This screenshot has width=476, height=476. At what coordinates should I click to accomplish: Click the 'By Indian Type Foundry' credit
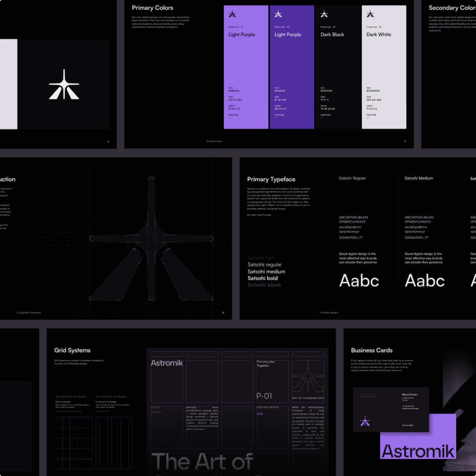pyautogui.click(x=259, y=215)
